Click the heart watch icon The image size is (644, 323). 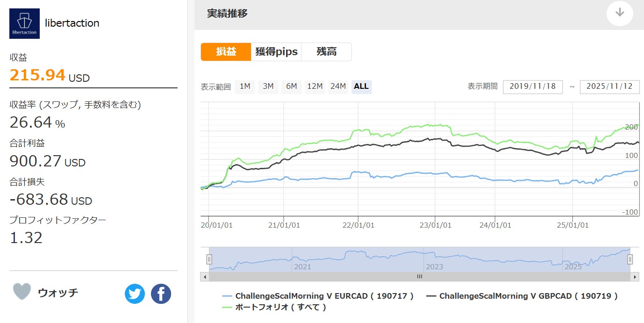click(22, 292)
